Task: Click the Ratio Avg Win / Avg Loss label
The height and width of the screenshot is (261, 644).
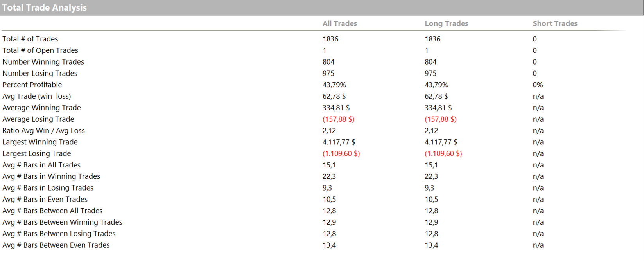Action: coord(43,131)
